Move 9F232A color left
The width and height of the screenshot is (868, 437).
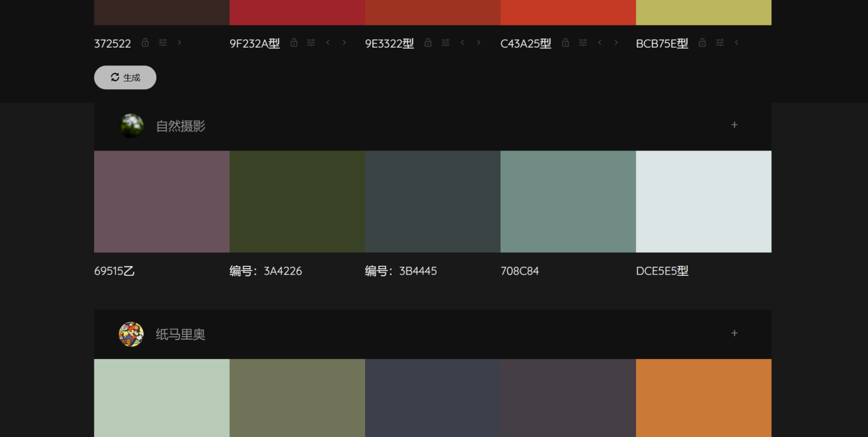(x=328, y=43)
